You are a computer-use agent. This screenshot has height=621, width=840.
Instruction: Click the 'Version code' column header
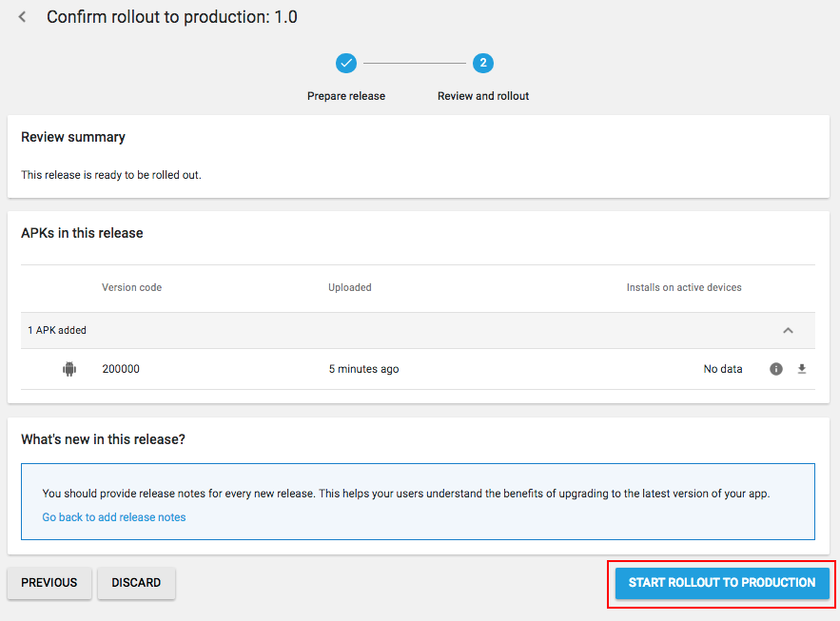click(x=131, y=287)
